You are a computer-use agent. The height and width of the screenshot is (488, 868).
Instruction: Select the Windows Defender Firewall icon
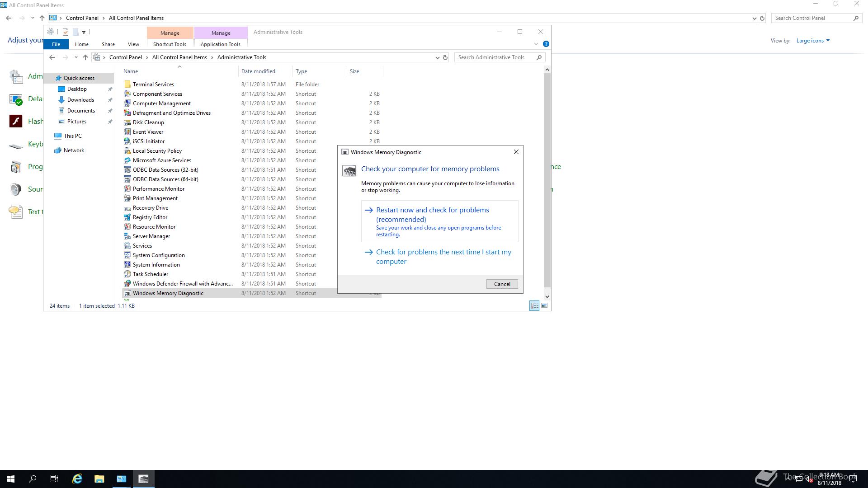(x=127, y=283)
